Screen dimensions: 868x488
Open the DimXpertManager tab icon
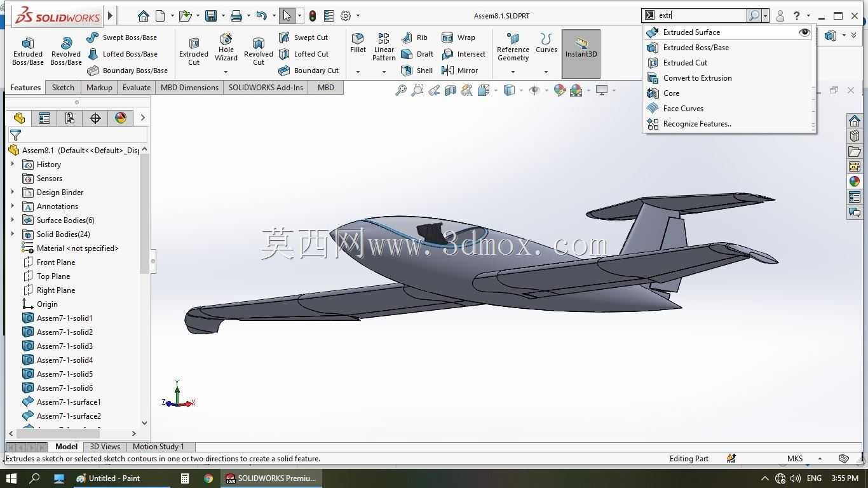coord(95,118)
